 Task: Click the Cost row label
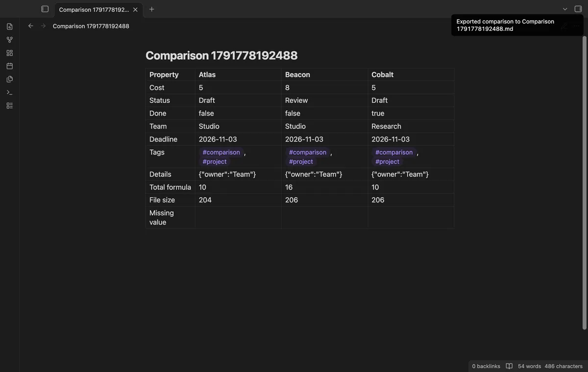coord(157,88)
